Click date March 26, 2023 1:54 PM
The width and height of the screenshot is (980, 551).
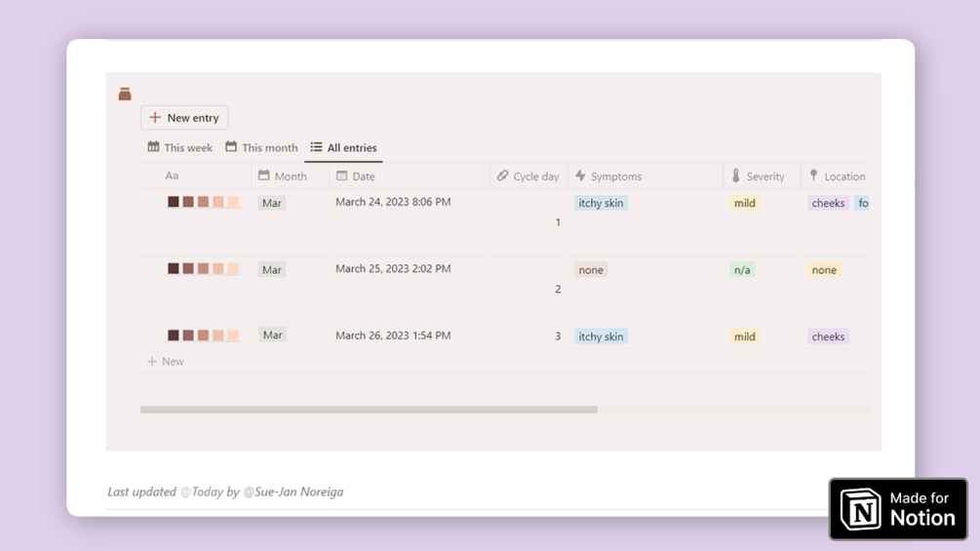(393, 335)
